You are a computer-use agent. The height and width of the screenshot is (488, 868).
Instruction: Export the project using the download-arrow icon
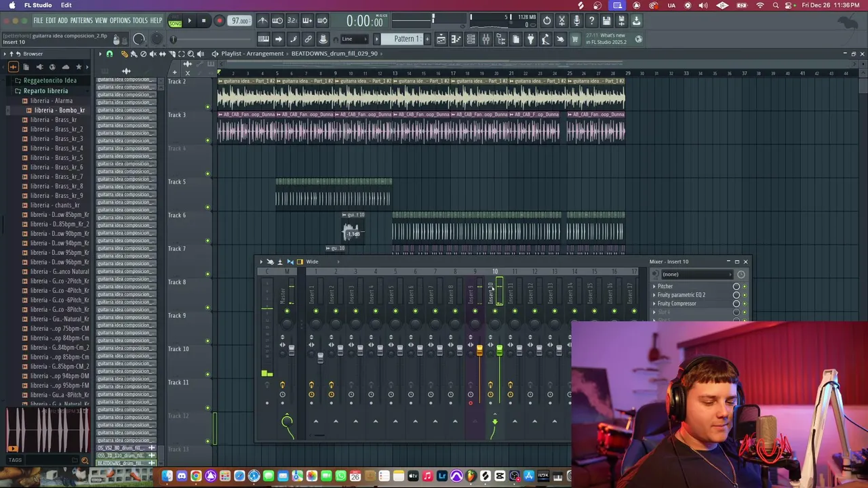637,20
